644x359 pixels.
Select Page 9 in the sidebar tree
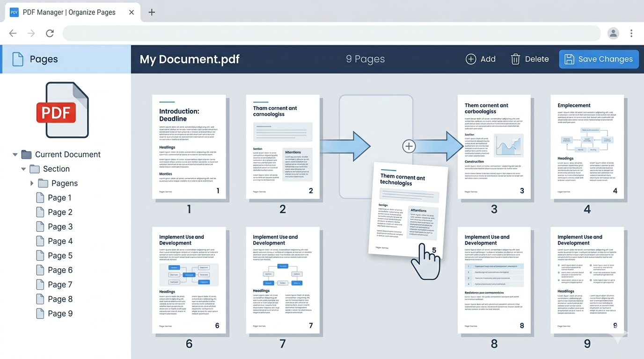(x=59, y=313)
